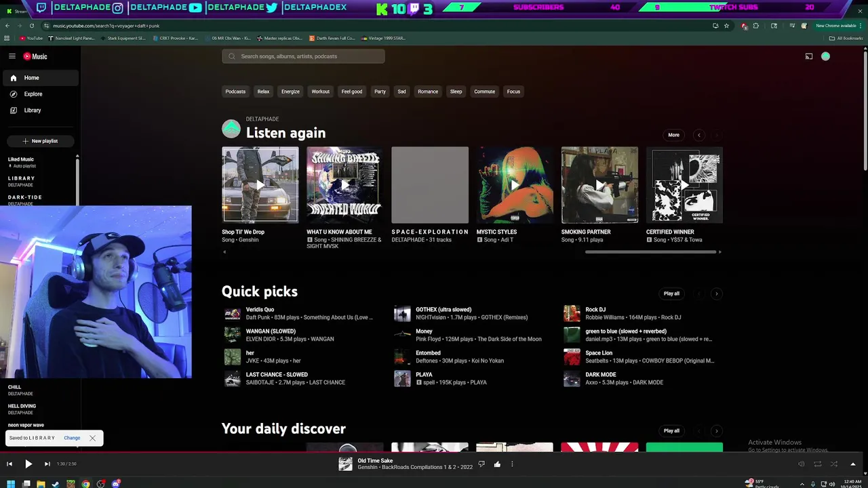Screen dimensions: 868x488
Task: Click the Listen again horizontal scrollbar
Action: [650, 252]
